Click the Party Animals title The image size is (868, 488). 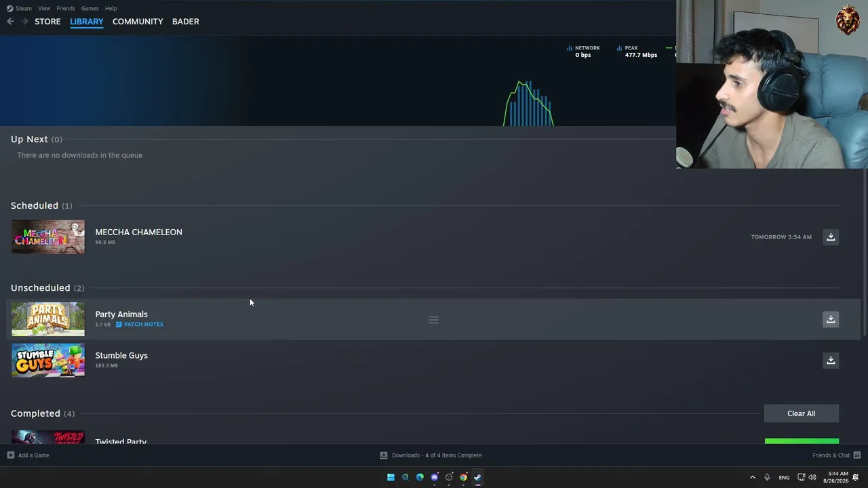coord(121,314)
